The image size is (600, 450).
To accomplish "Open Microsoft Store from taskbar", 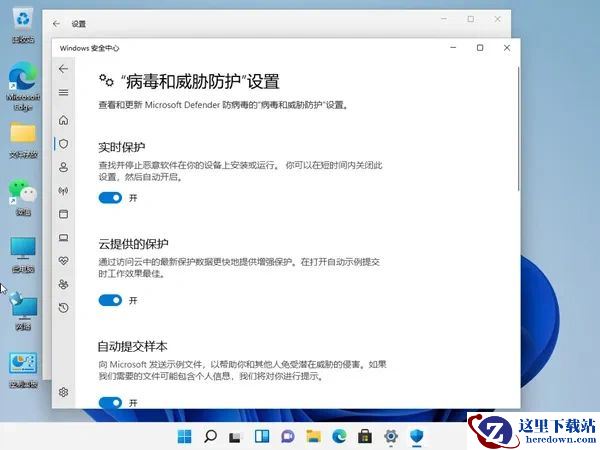I will (x=365, y=436).
